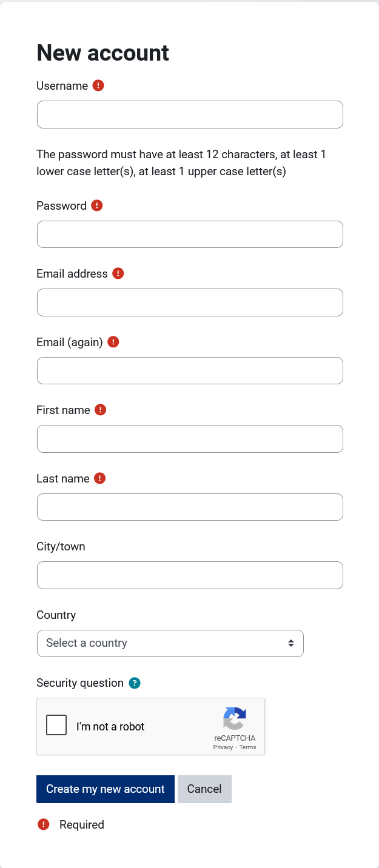This screenshot has height=868, width=379.
Task: Click the required icon beside Email (again)
Action: pyautogui.click(x=113, y=342)
